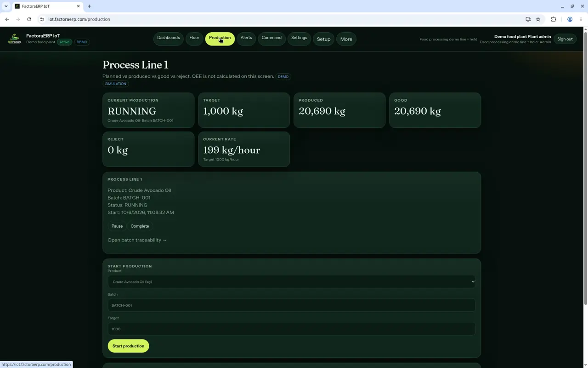Open the Settings nav tab
Viewport: 588px width, 368px height.
coord(299,38)
